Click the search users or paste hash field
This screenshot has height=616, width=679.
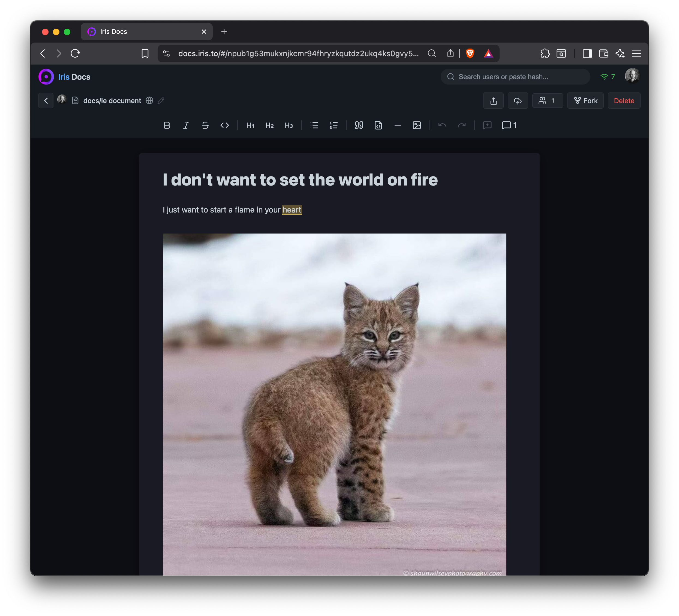[515, 77]
